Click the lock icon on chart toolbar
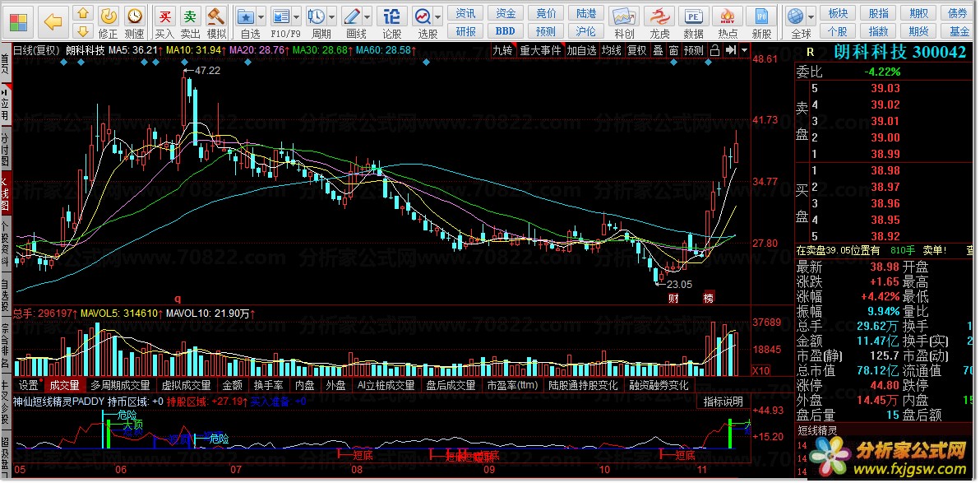This screenshot has height=483, width=980. tap(715, 50)
